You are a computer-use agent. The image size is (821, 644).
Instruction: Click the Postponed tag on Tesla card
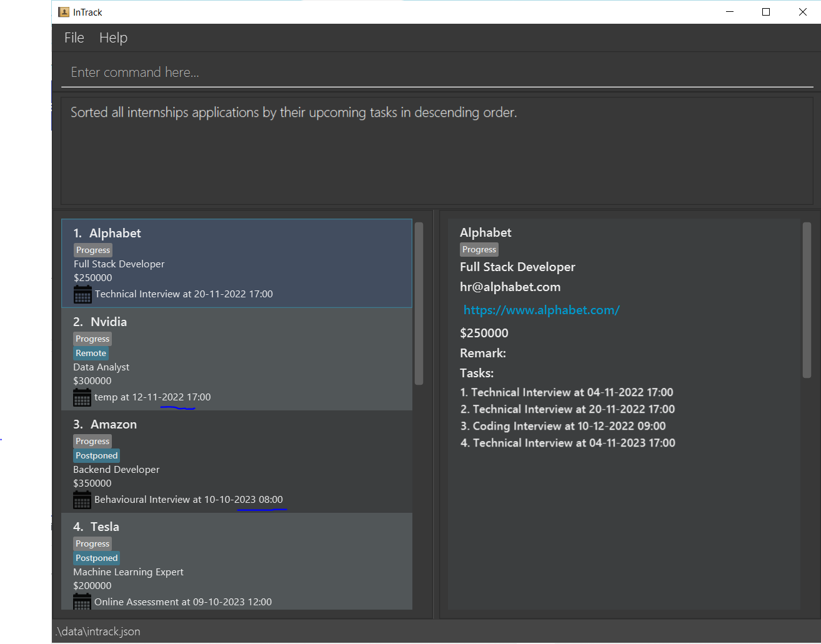tap(96, 558)
